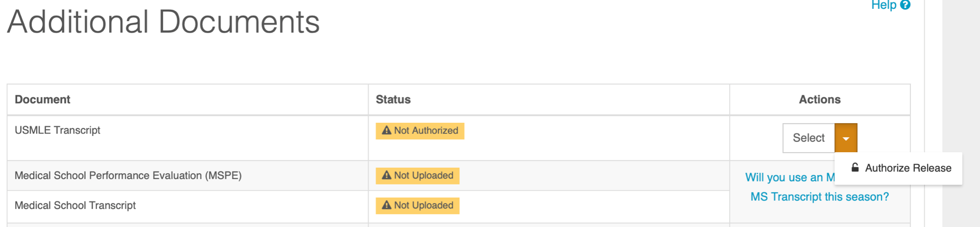Click the Status column header
The height and width of the screenshot is (227, 980).
[393, 99]
